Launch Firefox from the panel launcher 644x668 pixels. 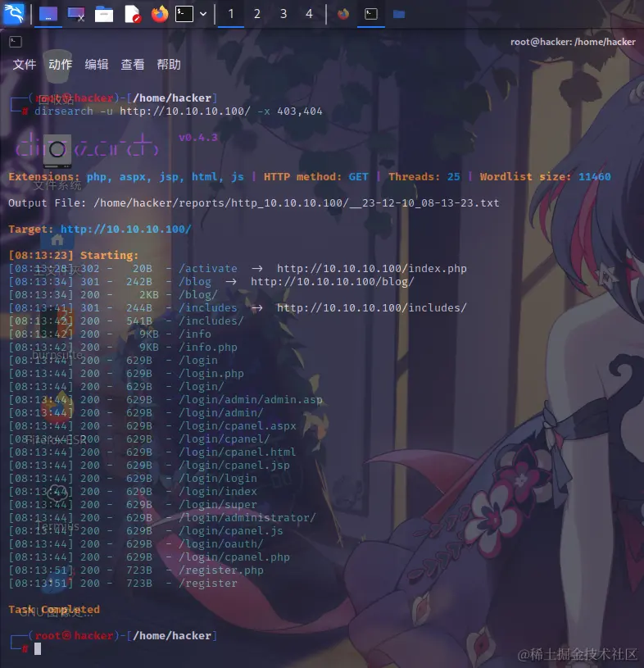click(160, 14)
